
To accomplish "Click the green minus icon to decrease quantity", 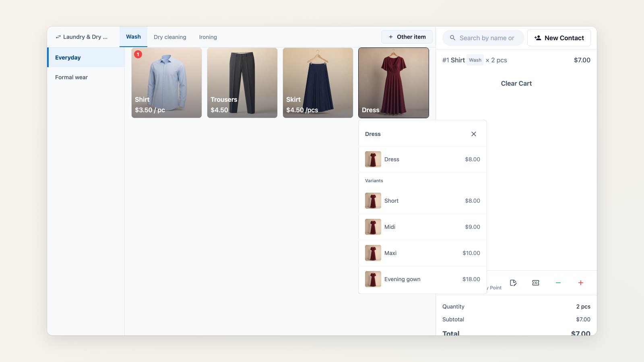I will click(x=558, y=283).
